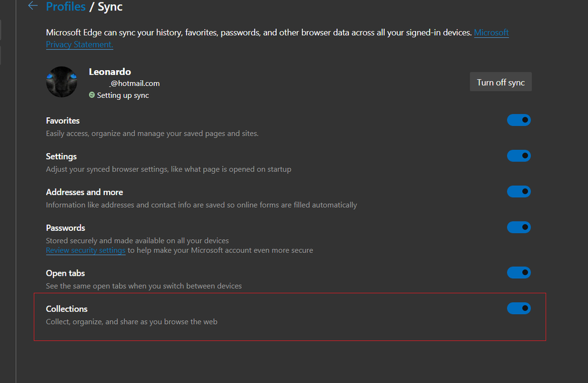The width and height of the screenshot is (588, 383).
Task: Click the Favorites heading
Action: point(62,121)
